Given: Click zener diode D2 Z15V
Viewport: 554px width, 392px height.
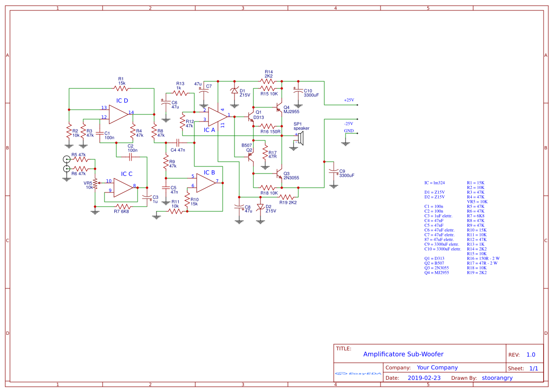Looking at the screenshot, I should pos(260,206).
